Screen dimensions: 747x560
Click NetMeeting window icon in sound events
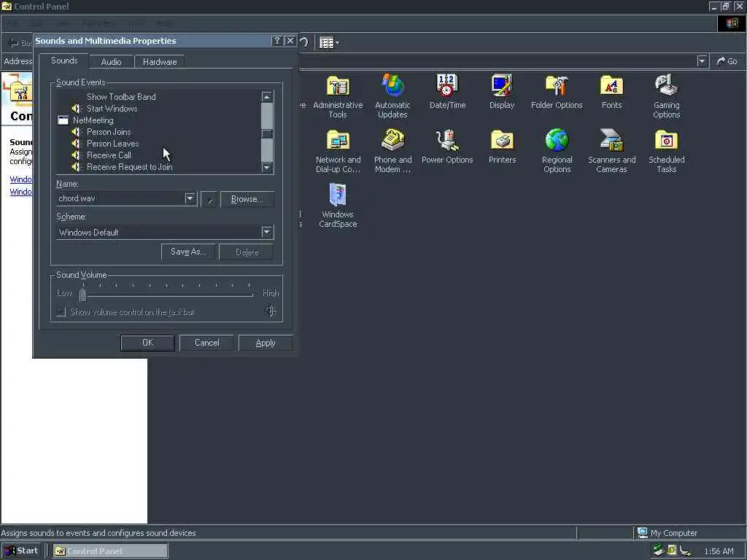tap(63, 120)
